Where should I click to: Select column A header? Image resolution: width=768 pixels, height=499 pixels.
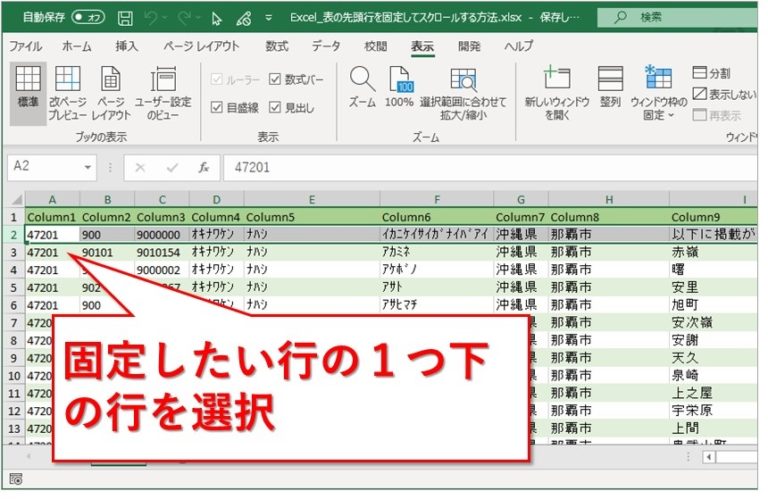coord(52,199)
